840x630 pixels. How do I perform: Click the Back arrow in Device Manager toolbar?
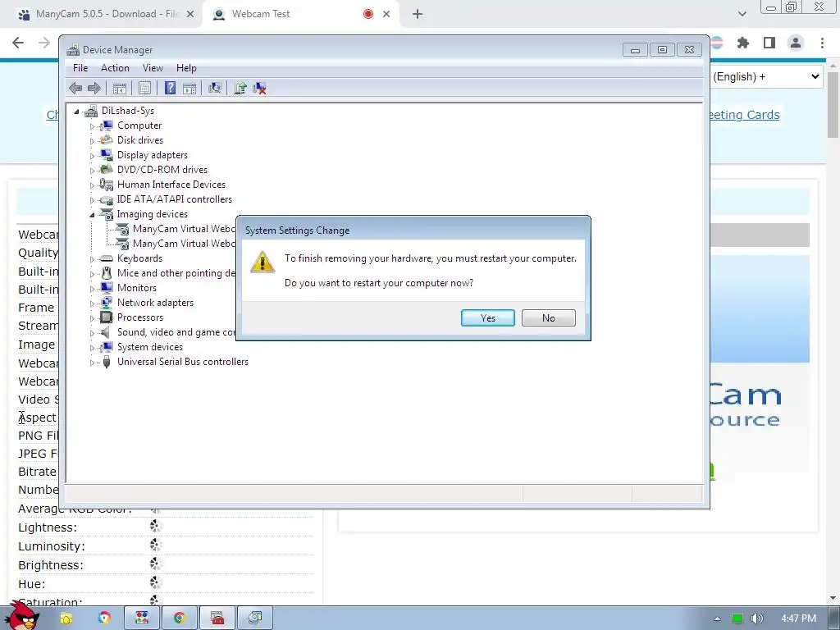(75, 88)
